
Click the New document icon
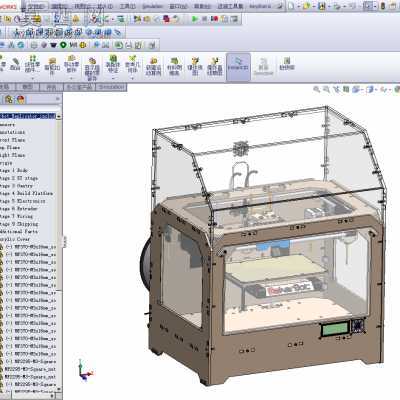tap(292, 6)
